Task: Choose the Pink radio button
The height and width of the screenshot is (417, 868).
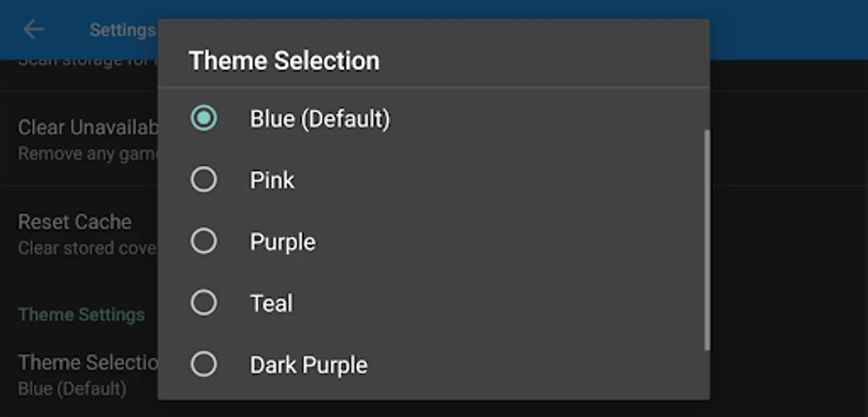Action: pyautogui.click(x=203, y=180)
